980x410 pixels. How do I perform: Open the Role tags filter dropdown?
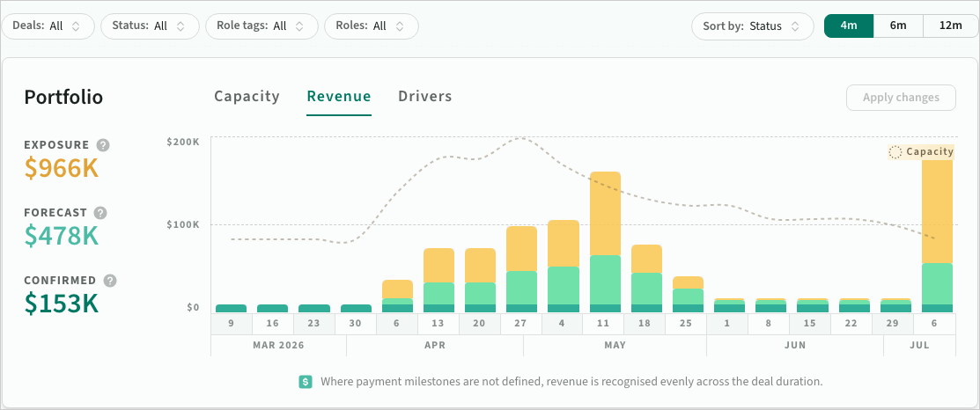click(262, 26)
